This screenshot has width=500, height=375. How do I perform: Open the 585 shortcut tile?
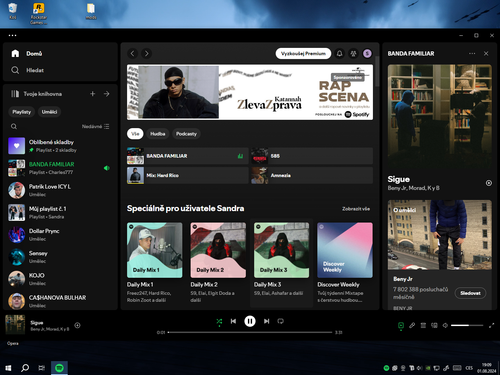coord(312,156)
